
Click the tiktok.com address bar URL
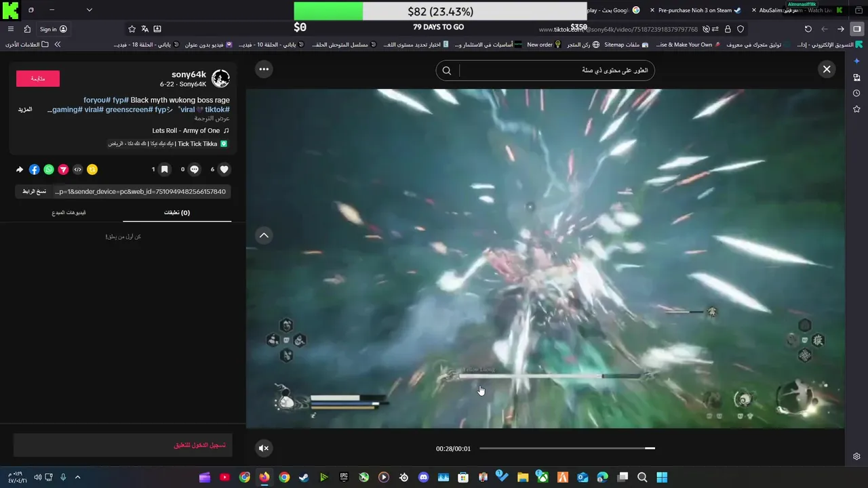pyautogui.click(x=618, y=30)
